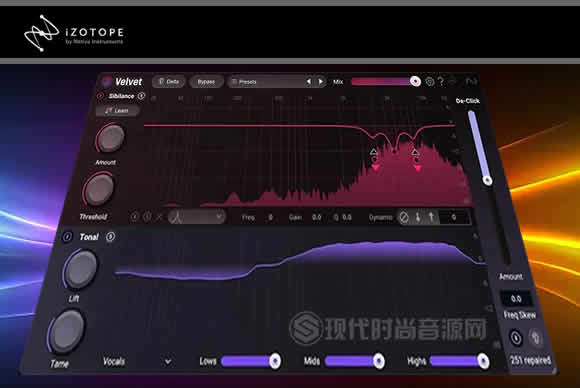Click the Velvet plugin logo icon
580x388 pixels.
[x=107, y=81]
